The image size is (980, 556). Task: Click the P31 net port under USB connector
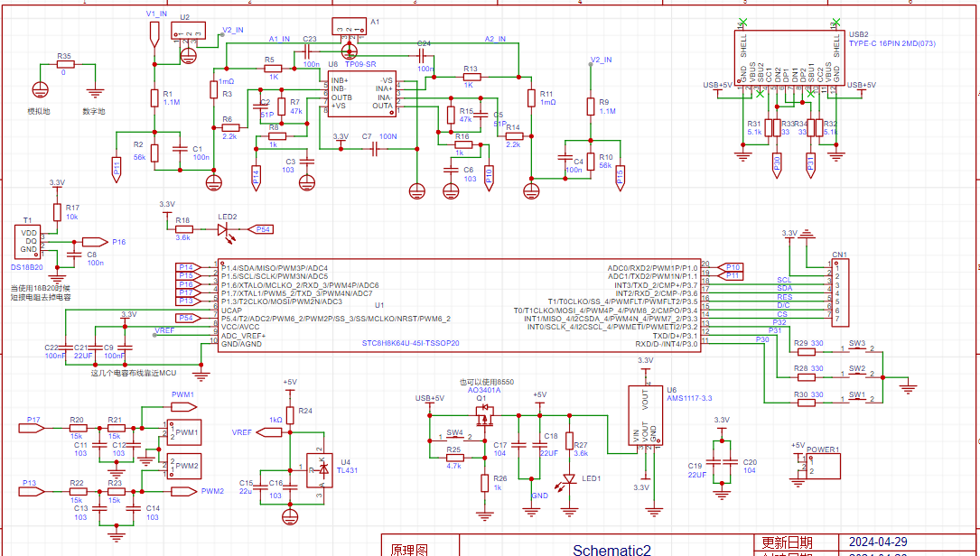pyautogui.click(x=810, y=165)
